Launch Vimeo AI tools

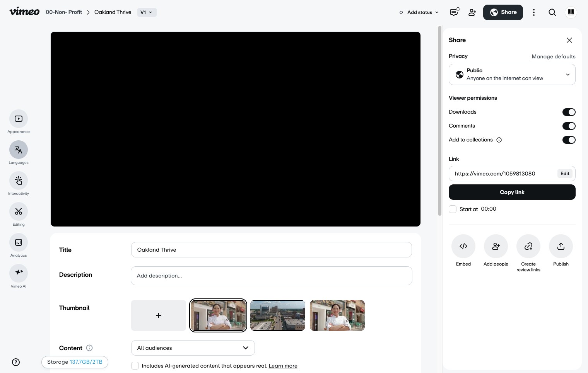click(x=19, y=274)
